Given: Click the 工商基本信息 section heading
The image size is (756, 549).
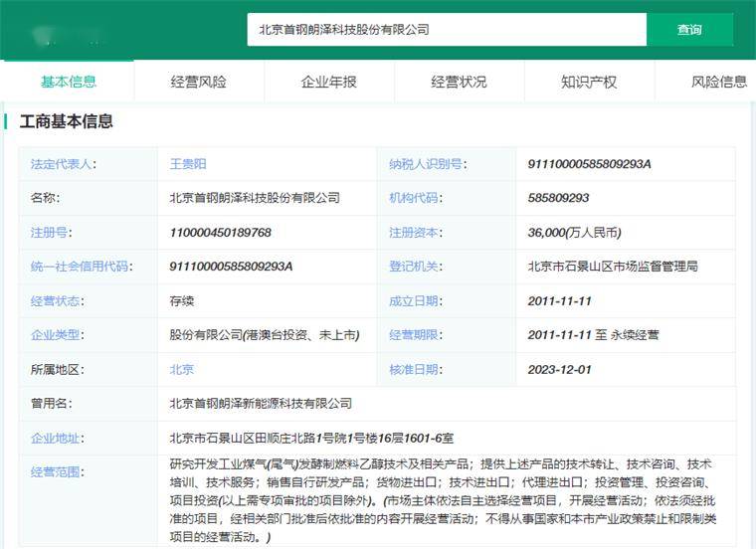Looking at the screenshot, I should [x=66, y=121].
